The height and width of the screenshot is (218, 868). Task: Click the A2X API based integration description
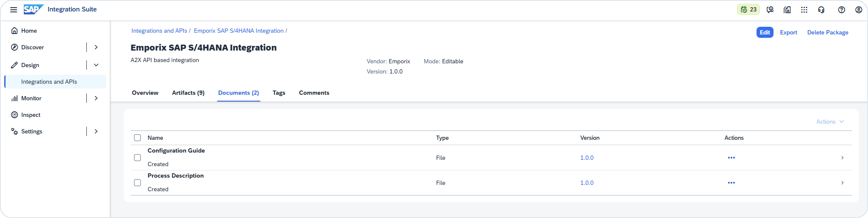[x=165, y=60]
